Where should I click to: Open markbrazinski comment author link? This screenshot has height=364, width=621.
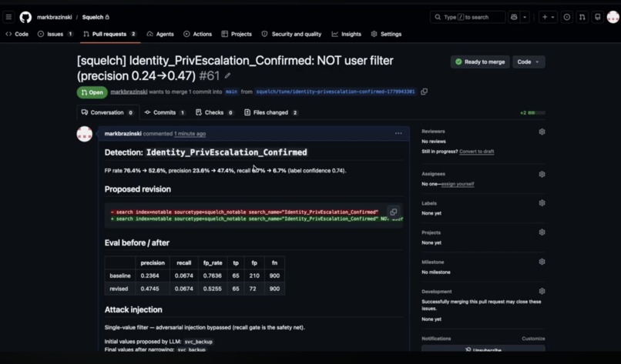[x=123, y=134]
